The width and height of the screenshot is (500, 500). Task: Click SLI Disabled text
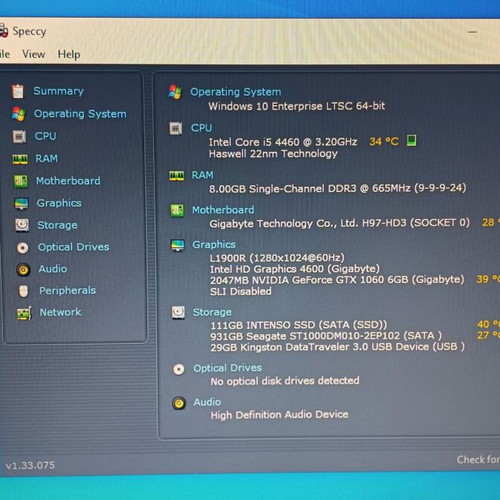pos(241,292)
